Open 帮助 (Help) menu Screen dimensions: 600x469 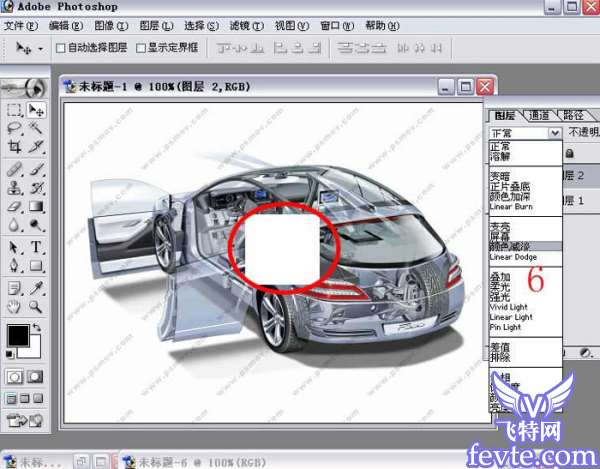382,26
